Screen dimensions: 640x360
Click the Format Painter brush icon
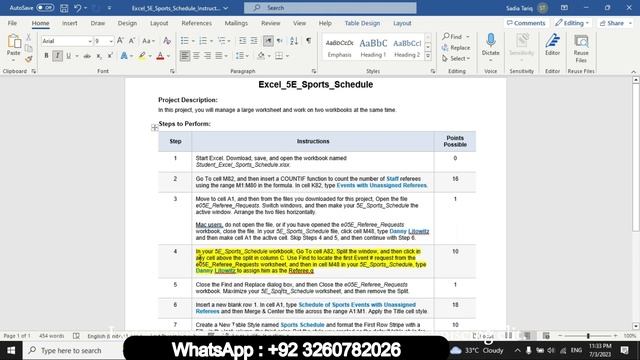[x=29, y=59]
